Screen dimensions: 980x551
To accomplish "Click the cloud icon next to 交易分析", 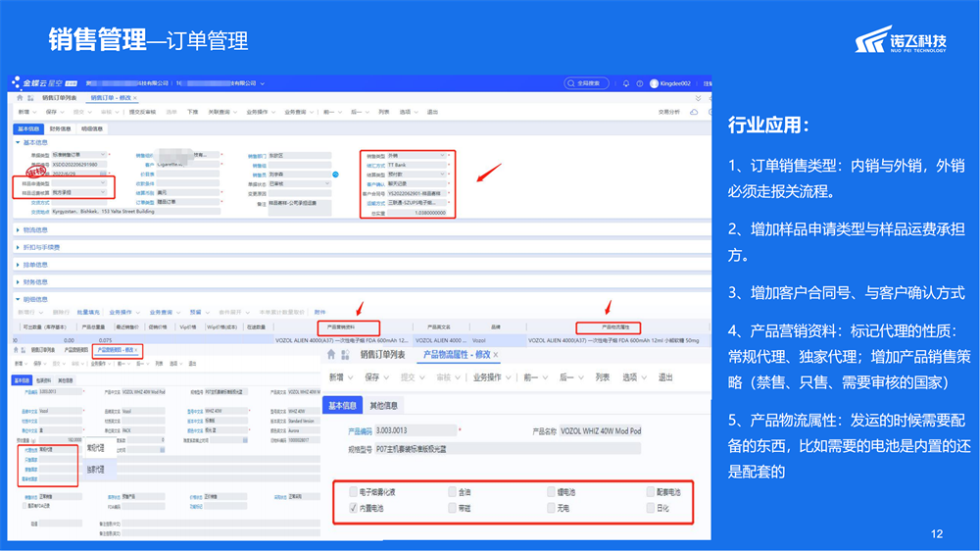I will coord(693,112).
